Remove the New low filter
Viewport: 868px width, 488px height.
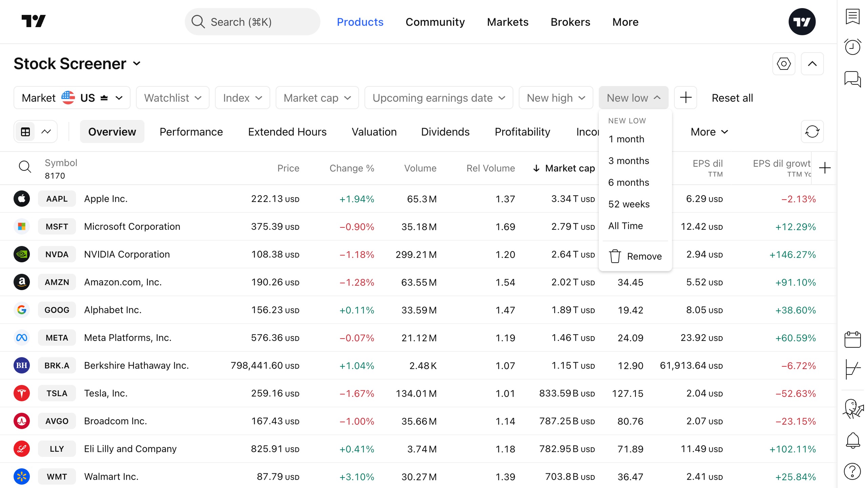click(635, 256)
